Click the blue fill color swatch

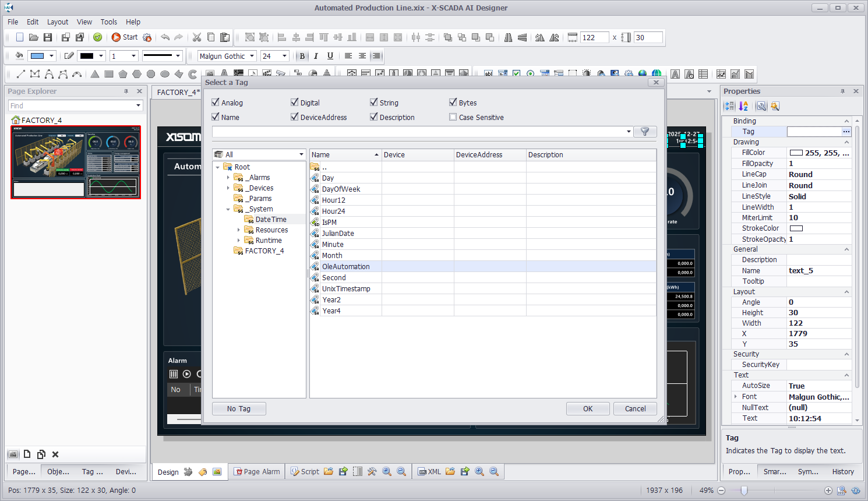(x=37, y=56)
